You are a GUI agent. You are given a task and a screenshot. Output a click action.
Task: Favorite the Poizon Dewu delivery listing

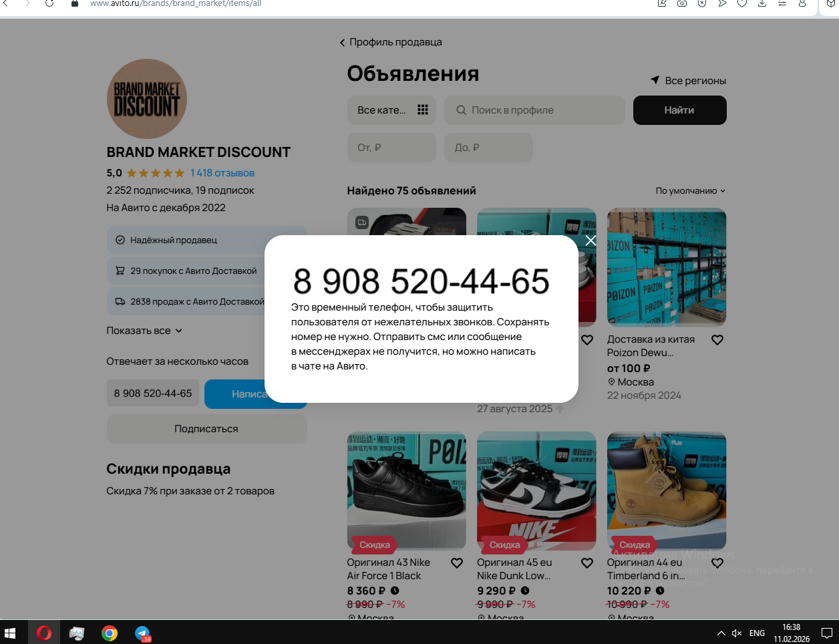pos(717,340)
